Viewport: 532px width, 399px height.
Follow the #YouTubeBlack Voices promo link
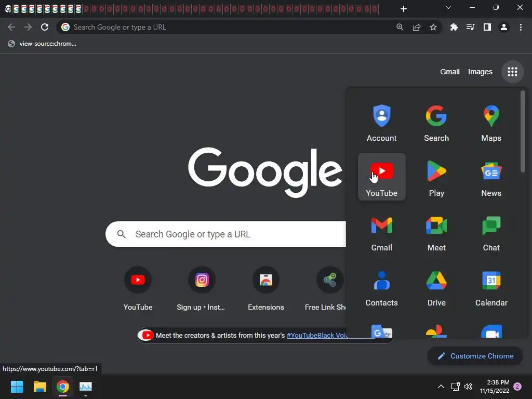click(x=317, y=335)
